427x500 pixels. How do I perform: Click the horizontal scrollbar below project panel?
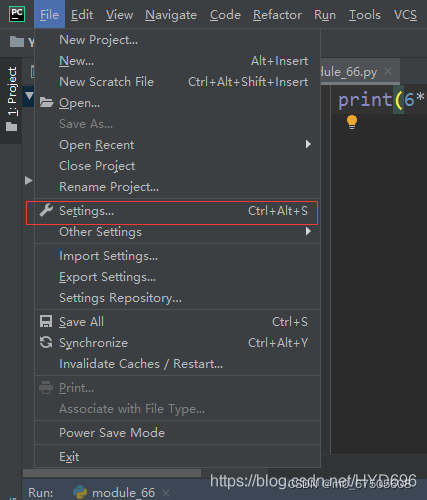tap(112, 473)
